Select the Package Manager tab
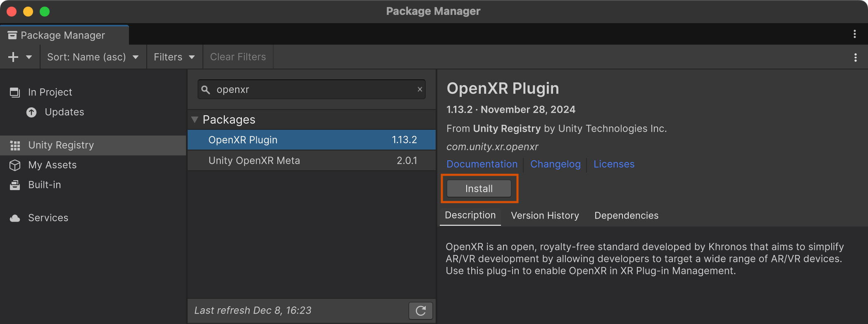 pyautogui.click(x=64, y=35)
